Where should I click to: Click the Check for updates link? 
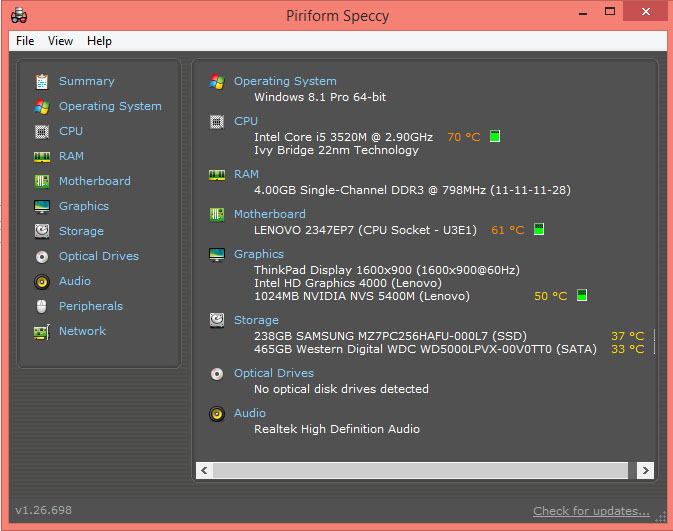click(591, 511)
